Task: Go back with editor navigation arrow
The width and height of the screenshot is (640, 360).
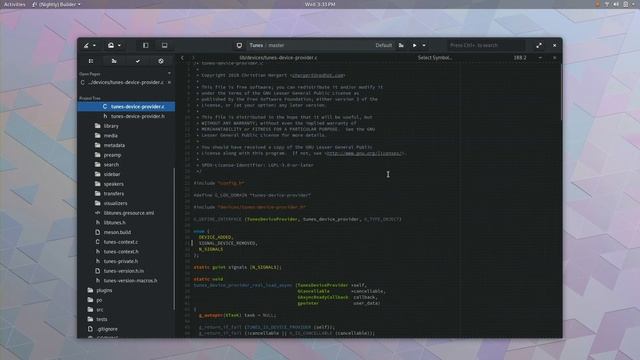Action: 182,58
